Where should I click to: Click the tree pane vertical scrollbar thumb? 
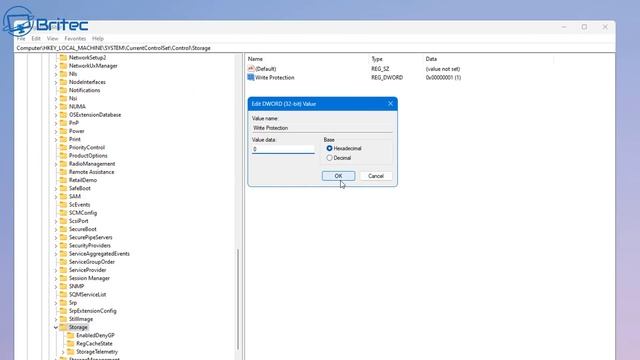click(x=238, y=300)
